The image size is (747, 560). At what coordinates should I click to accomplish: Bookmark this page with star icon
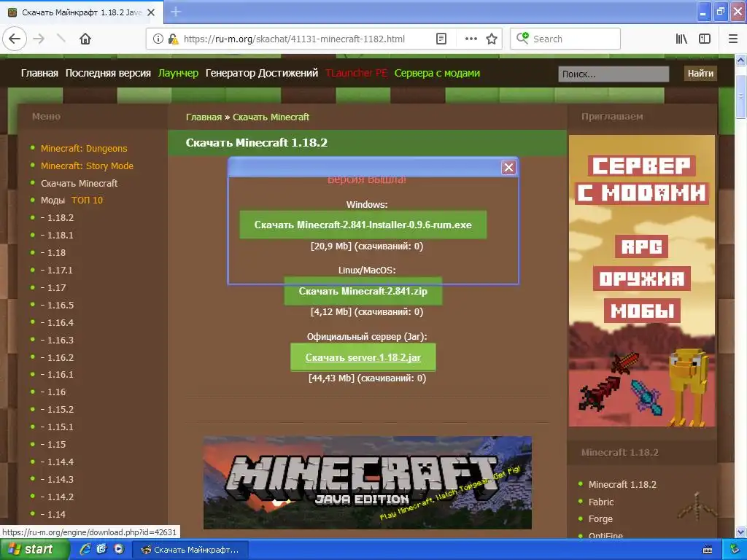point(492,39)
